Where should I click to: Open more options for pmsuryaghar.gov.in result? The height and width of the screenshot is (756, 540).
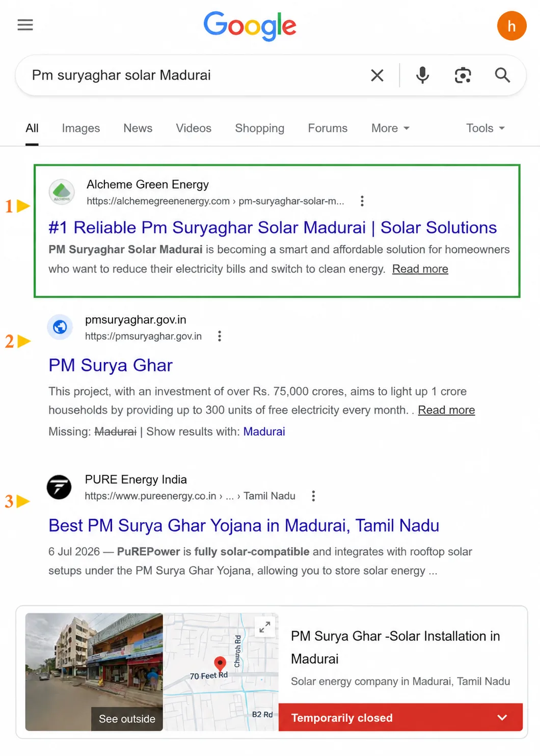click(219, 336)
